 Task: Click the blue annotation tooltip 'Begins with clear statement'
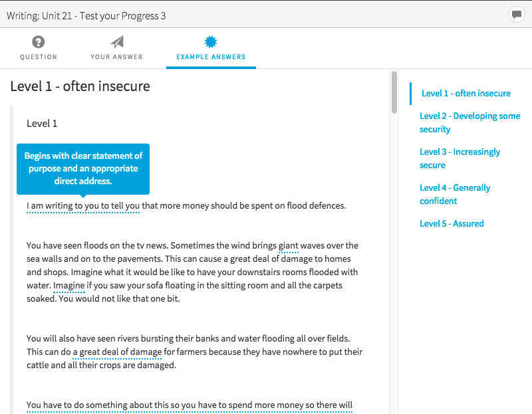[x=83, y=169]
